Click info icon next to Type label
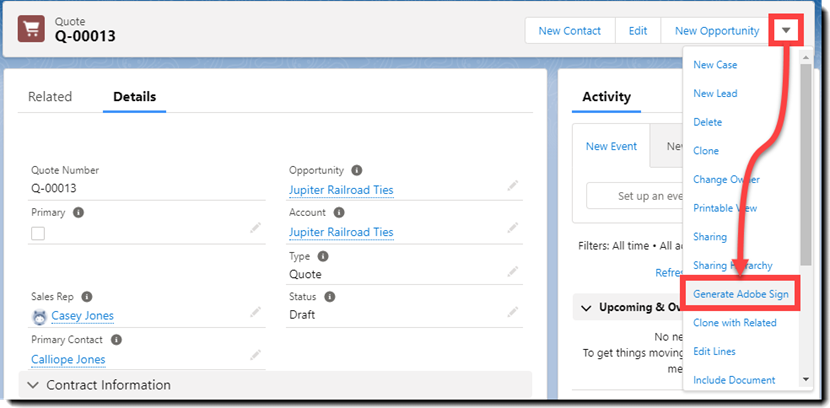The width and height of the screenshot is (830, 408). 323,256
